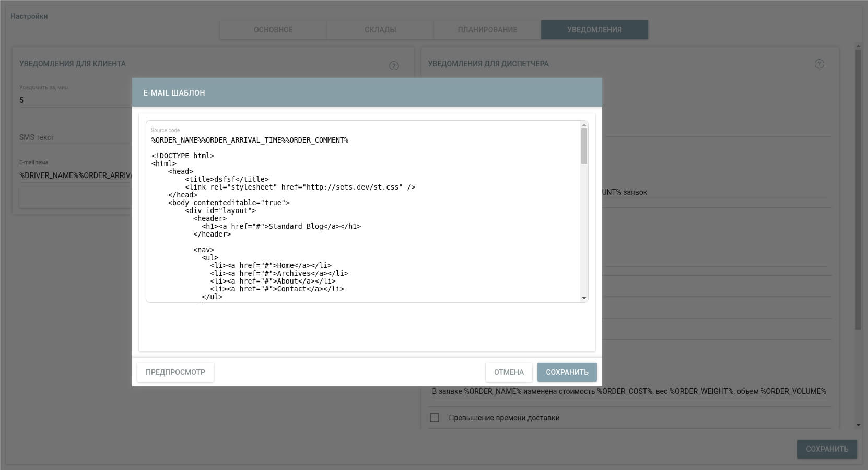868x470 pixels.
Task: Click the main page scrollbar thumb
Action: click(858, 188)
